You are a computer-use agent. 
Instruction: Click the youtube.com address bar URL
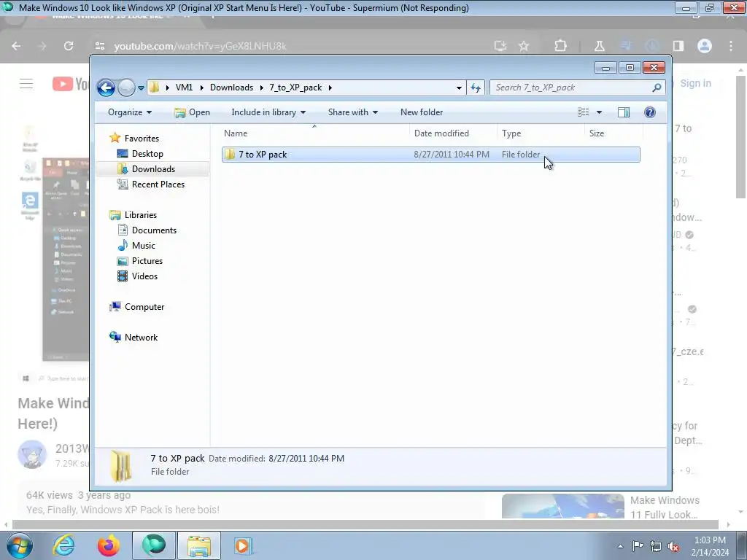click(200, 46)
